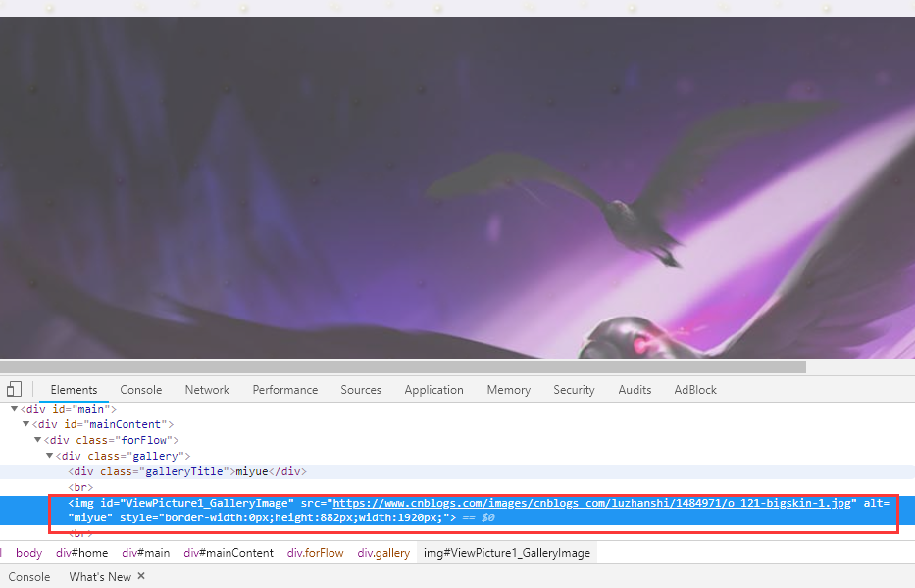Click div.forFlow in the breadcrumb
The height and width of the screenshot is (588, 915).
click(315, 553)
